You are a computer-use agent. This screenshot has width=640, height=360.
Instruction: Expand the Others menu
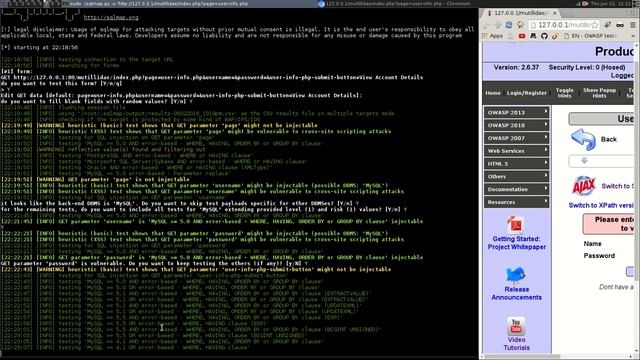(x=516, y=176)
